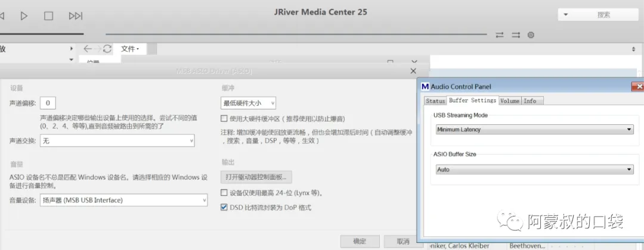644x250 pixels.
Task: Close the MSB ASIO Driver dialog
Action: 413,71
